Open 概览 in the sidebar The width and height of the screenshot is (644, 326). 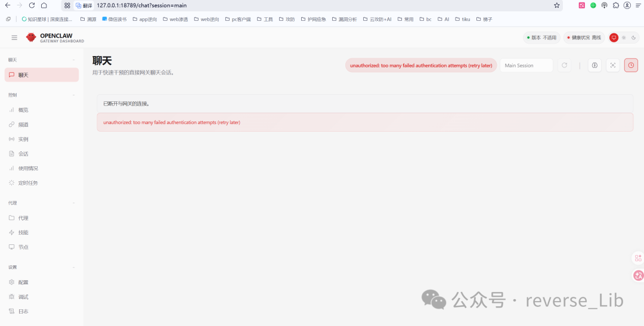[42, 110]
